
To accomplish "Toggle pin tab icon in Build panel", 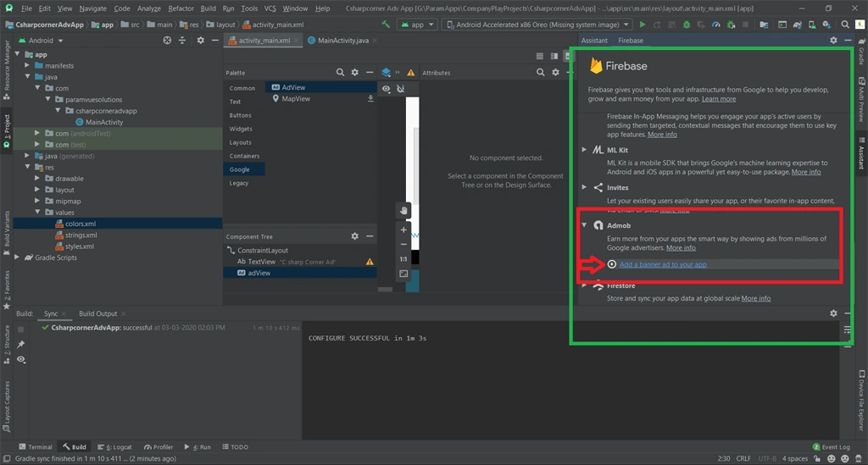I will click(21, 344).
